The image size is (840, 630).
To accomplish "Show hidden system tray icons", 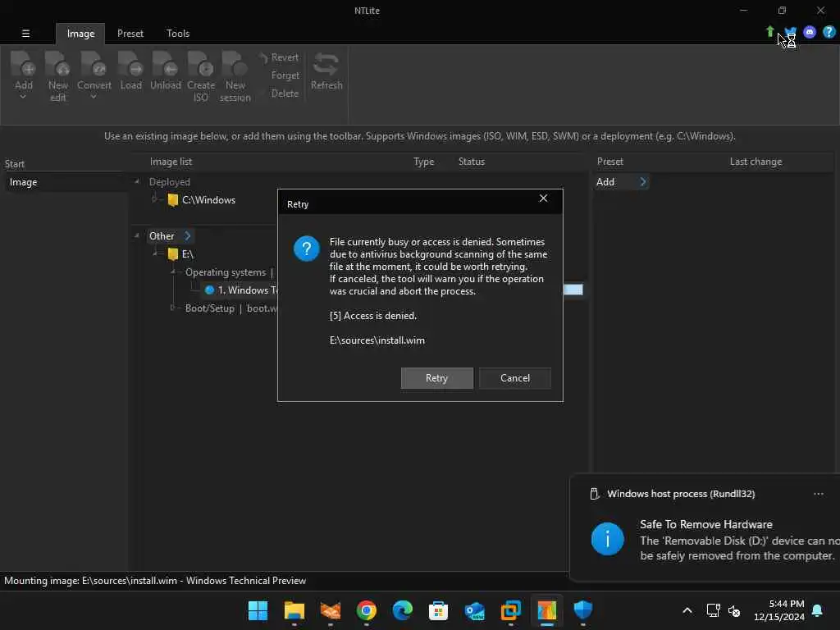I will [687, 610].
